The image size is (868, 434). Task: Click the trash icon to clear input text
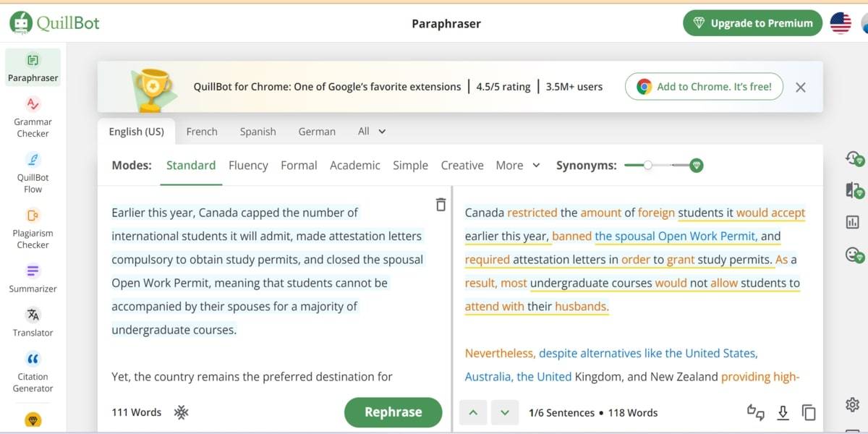tap(441, 205)
